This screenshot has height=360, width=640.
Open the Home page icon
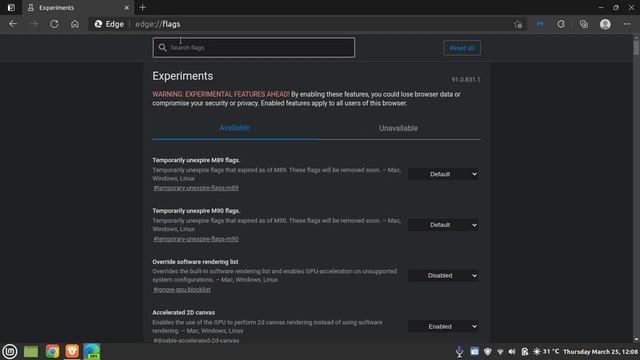[x=75, y=24]
